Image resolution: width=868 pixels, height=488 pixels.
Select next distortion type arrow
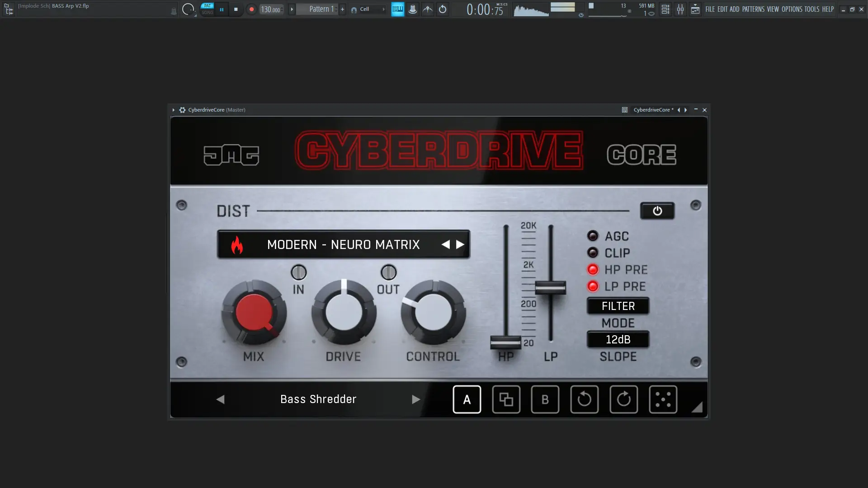460,244
